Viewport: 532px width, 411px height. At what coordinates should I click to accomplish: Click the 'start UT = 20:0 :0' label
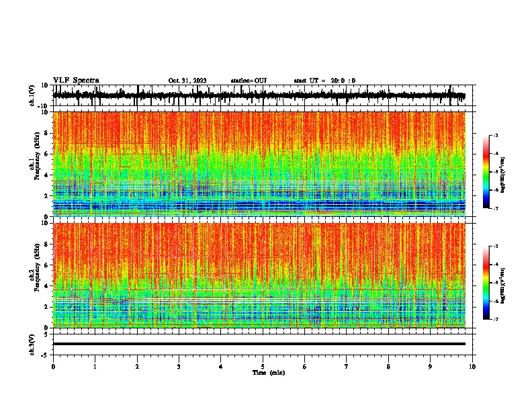[x=324, y=81]
